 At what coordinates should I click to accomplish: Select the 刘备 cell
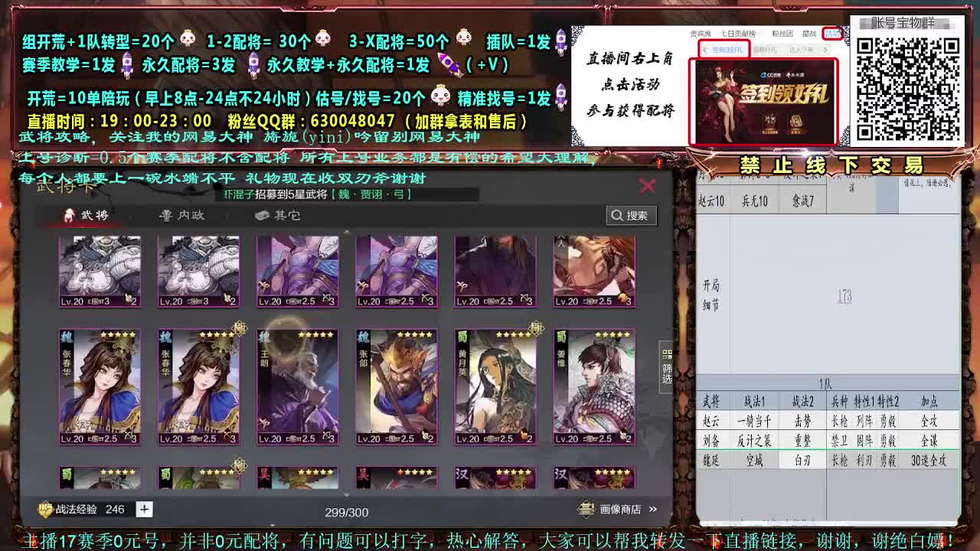tap(711, 441)
